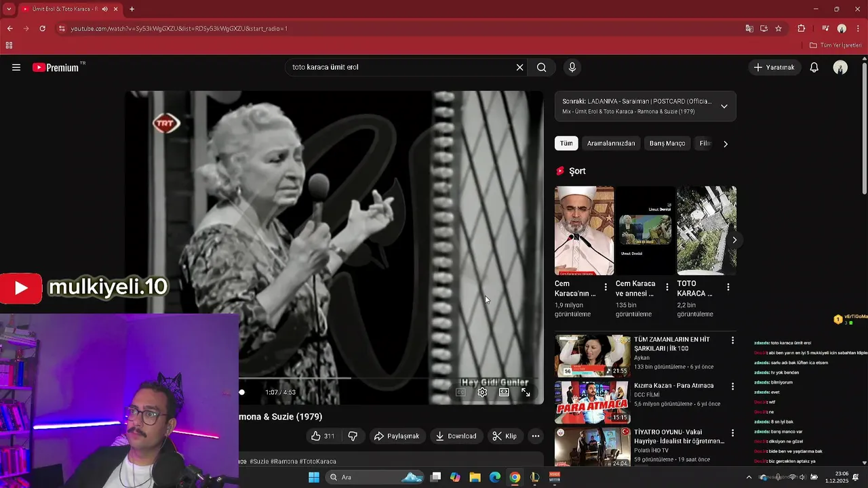Bookmark this page with the star
The image size is (868, 488).
pos(778,28)
